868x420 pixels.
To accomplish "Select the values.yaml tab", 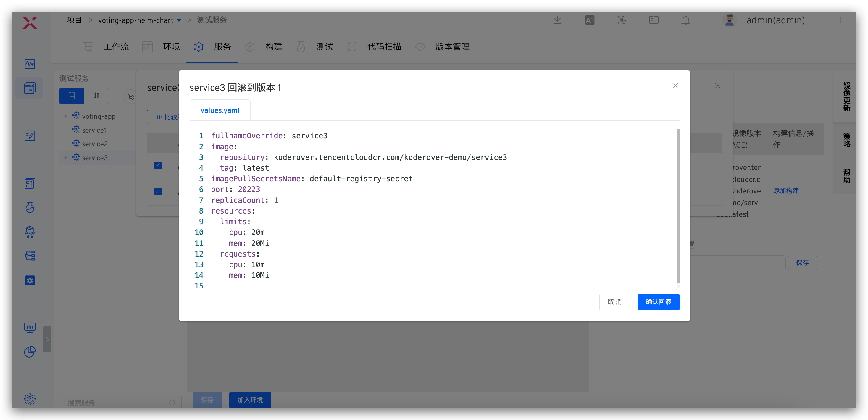I will pos(220,110).
